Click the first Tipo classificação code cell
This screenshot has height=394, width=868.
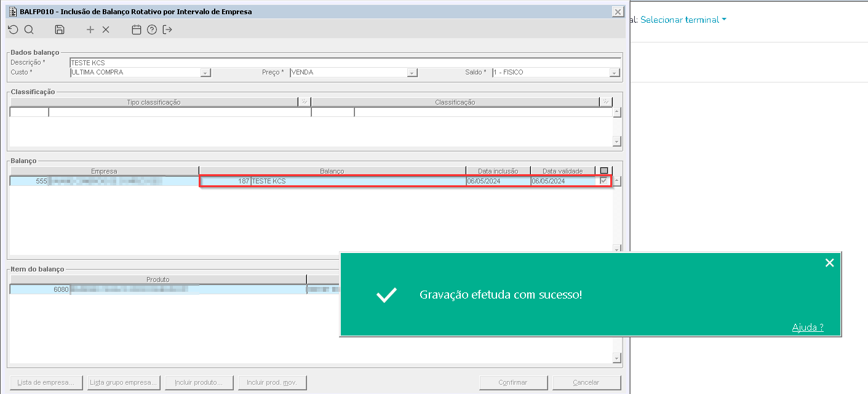29,112
